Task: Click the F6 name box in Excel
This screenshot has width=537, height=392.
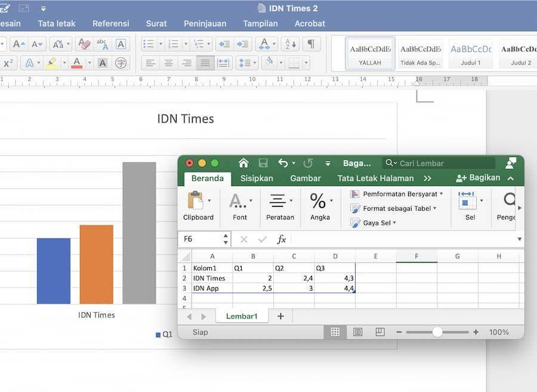Action: [200, 239]
